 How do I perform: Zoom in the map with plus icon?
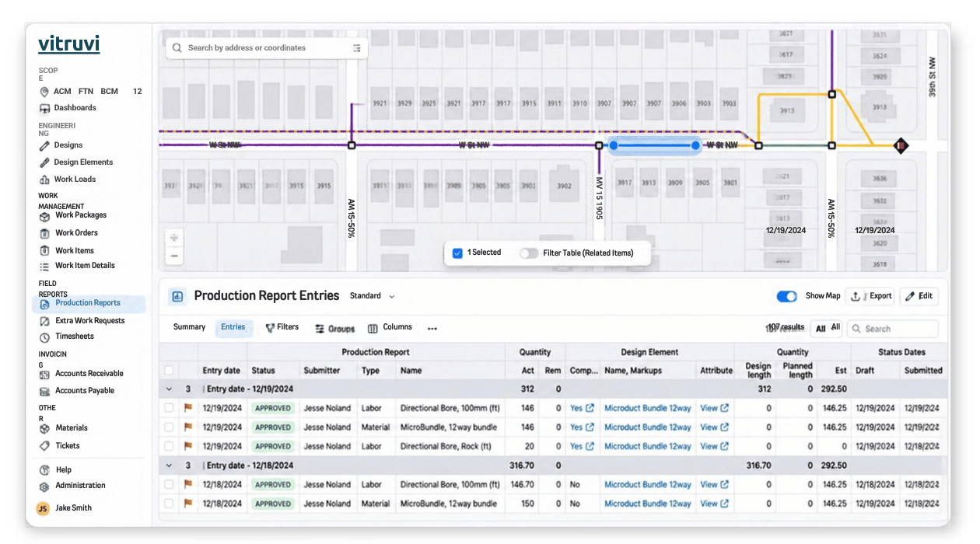click(x=174, y=238)
